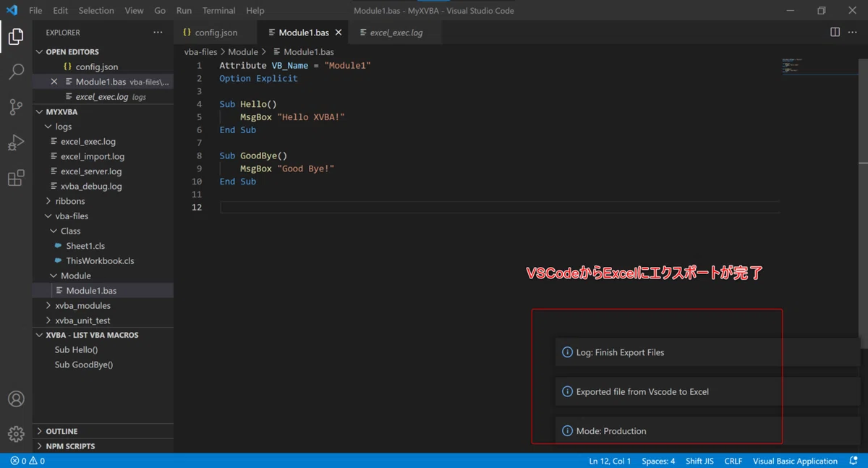Screen dimensions: 868x468
Task: Open the notifications bell in status bar
Action: click(x=854, y=461)
